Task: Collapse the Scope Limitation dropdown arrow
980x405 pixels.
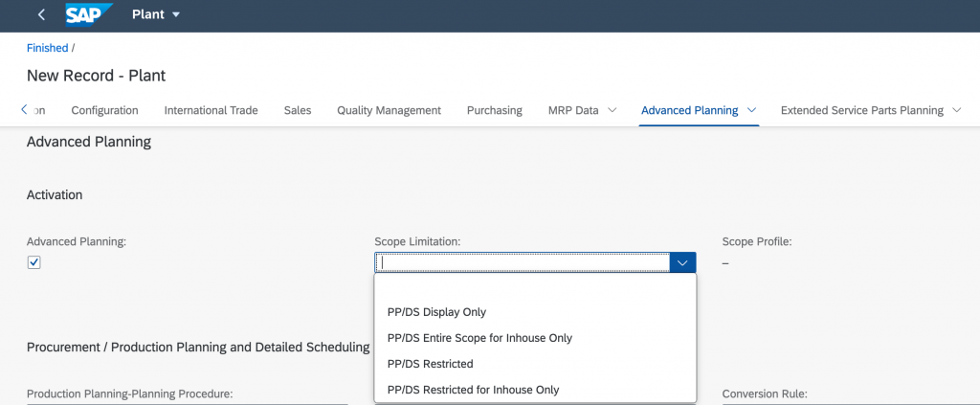Action: [x=682, y=262]
